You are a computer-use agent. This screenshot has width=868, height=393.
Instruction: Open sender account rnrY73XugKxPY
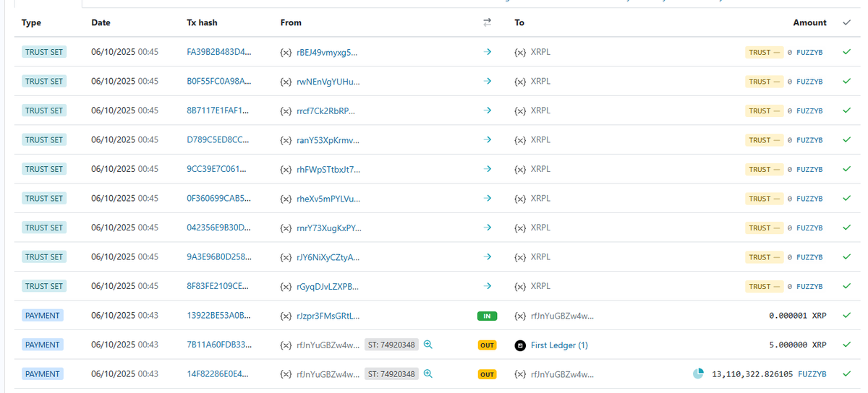pos(328,228)
